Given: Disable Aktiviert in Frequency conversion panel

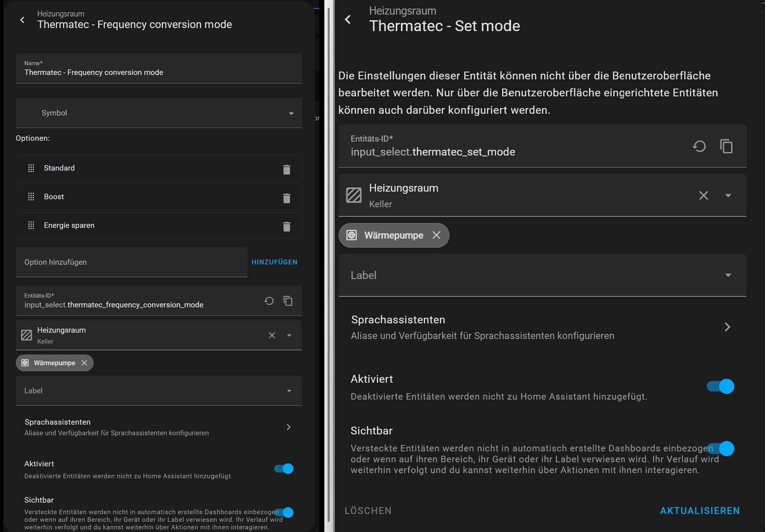Looking at the screenshot, I should click(x=284, y=469).
